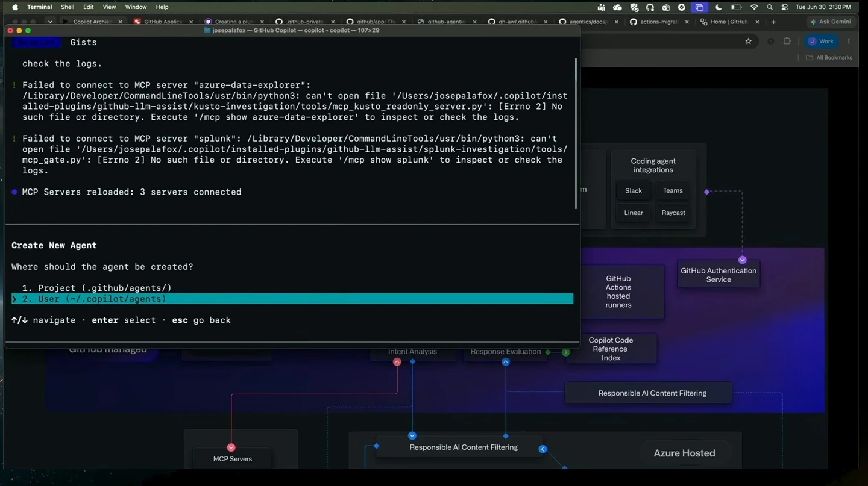Viewport: 868px width, 486px height.
Task: Open the Edit menu in the menu bar
Action: (88, 7)
